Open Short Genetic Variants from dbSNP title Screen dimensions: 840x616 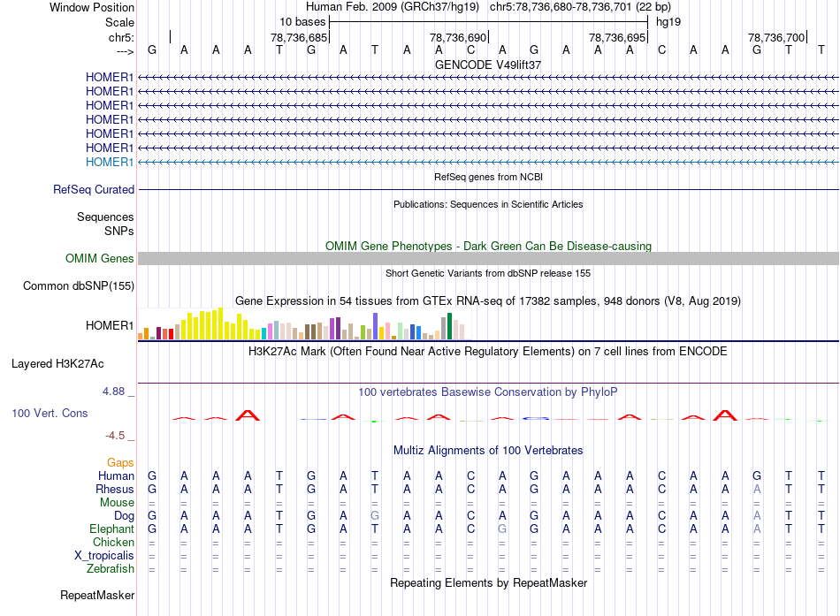point(488,273)
